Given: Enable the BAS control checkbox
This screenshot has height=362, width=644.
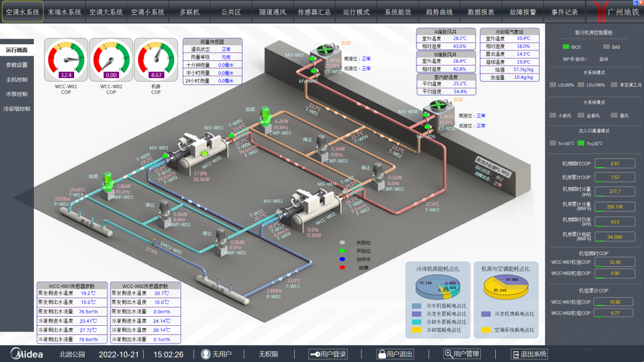Looking at the screenshot, I should pos(607,47).
